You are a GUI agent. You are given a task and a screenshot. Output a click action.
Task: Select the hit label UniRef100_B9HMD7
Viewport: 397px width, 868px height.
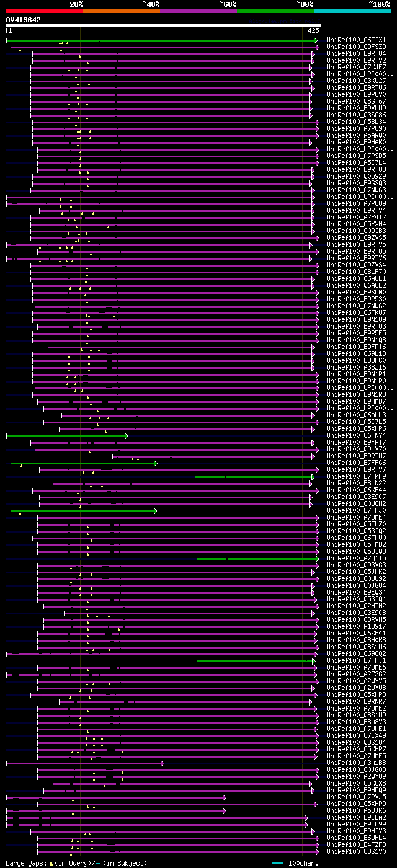(x=355, y=401)
